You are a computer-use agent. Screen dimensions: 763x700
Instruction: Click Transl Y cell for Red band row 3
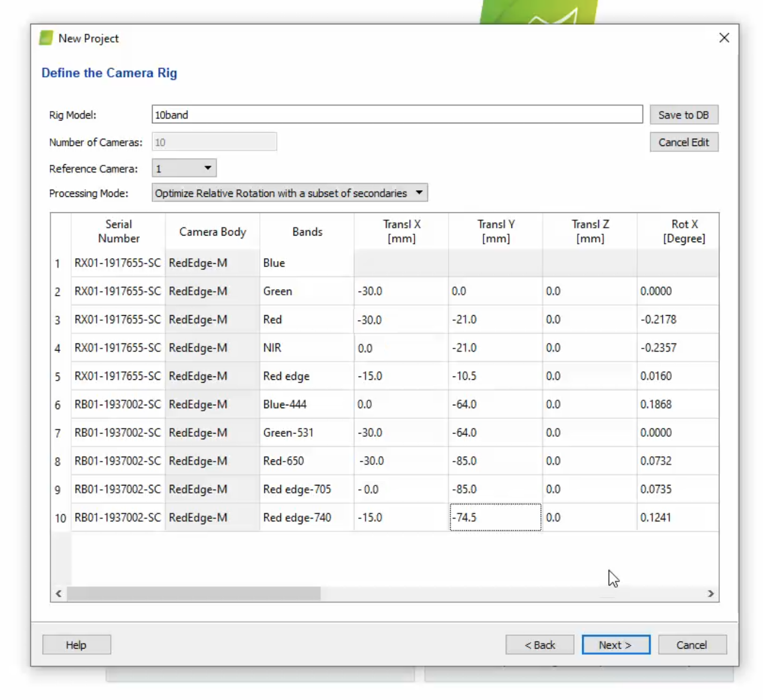click(495, 320)
